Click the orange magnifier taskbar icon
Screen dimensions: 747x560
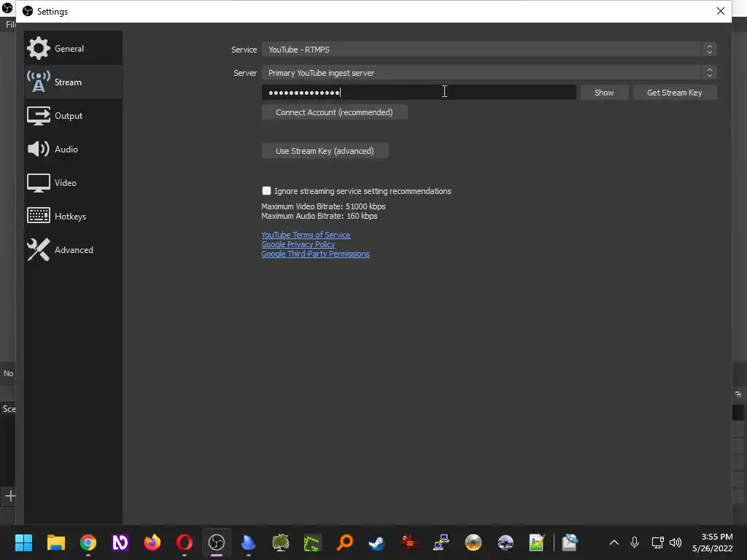point(345,542)
